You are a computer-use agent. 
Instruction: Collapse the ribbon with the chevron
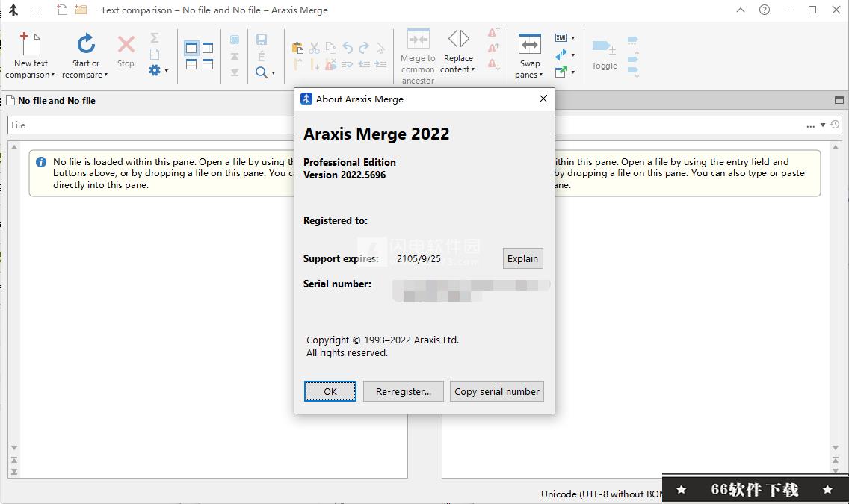tap(741, 10)
